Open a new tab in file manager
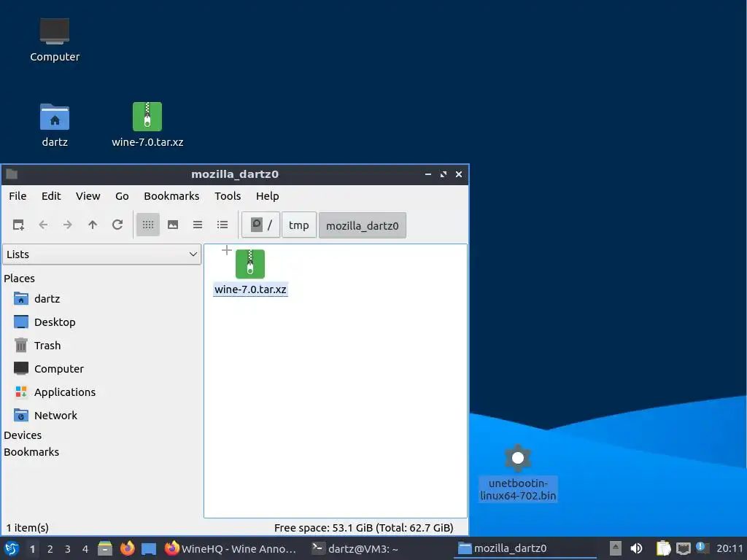Viewport: 747px width, 560px height. point(18,225)
